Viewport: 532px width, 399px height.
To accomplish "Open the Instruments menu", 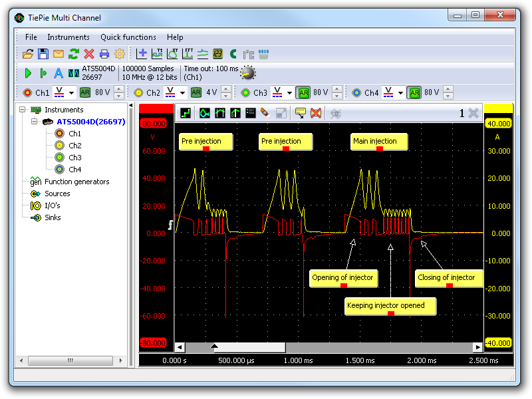I will (68, 37).
